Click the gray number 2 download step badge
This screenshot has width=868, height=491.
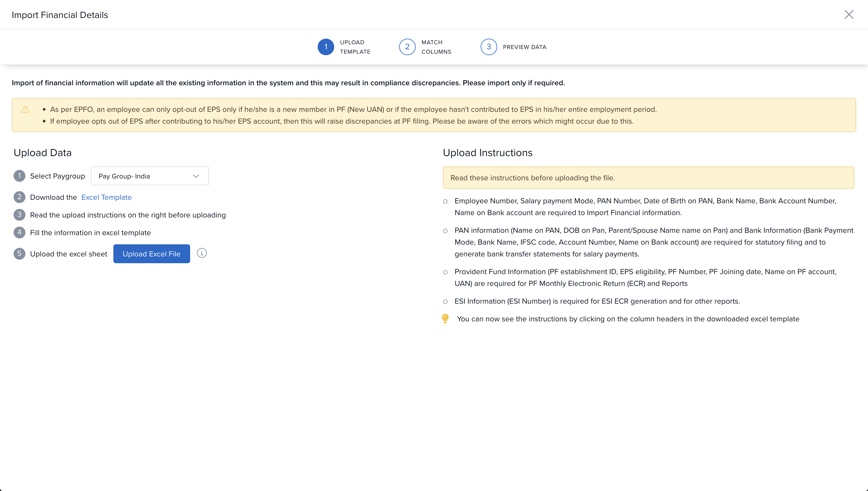(x=19, y=197)
